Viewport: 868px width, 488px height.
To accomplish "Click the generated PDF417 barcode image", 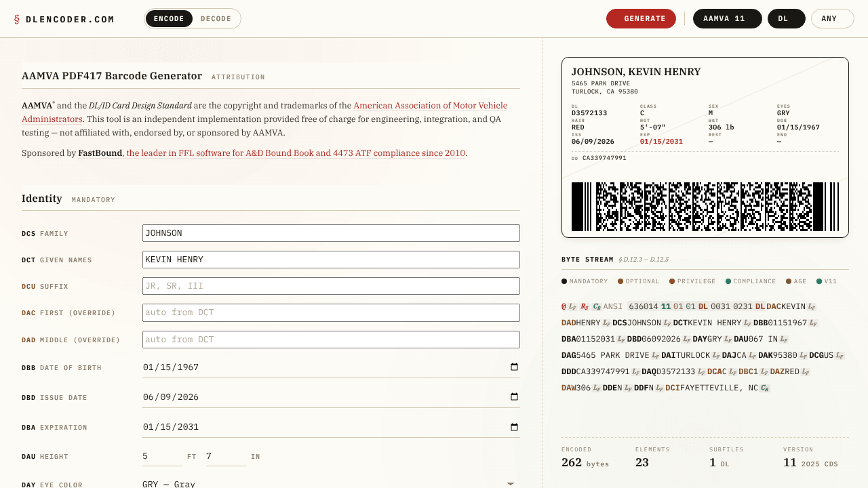I will tap(705, 207).
